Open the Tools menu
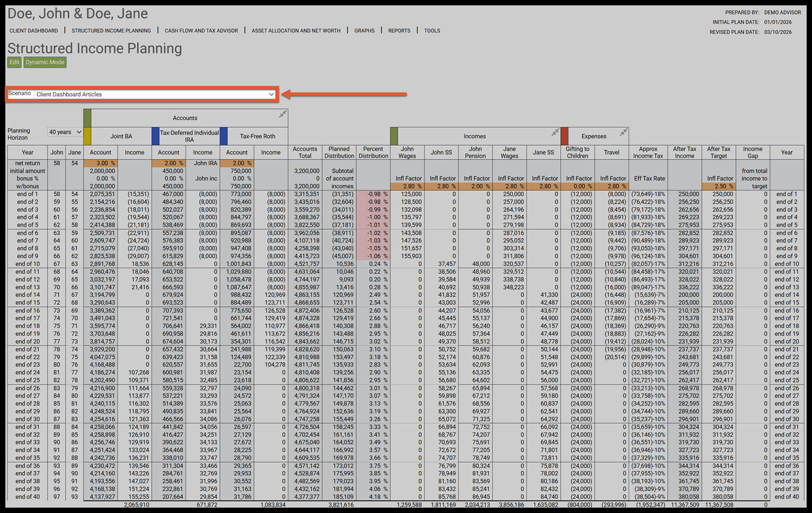 [432, 31]
